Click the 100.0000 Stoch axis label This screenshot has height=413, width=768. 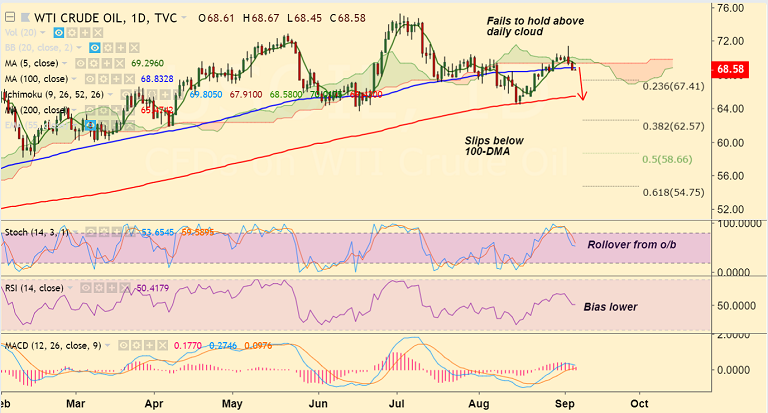click(739, 224)
